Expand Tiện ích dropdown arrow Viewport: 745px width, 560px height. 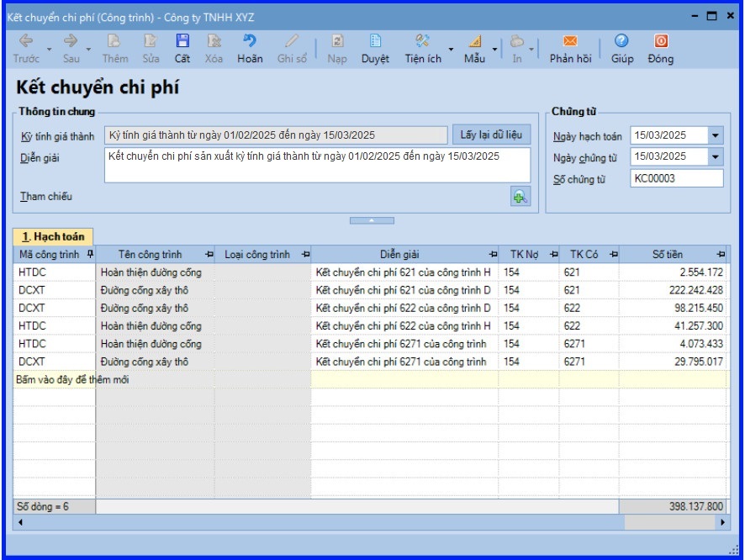[451, 50]
